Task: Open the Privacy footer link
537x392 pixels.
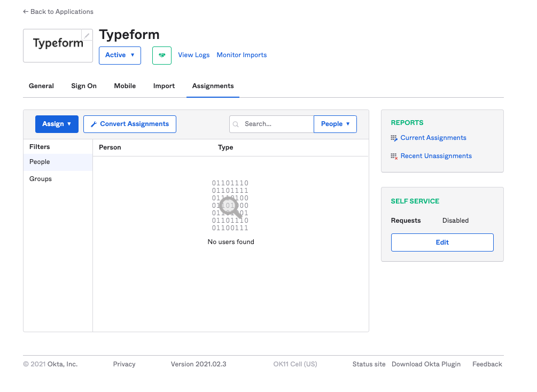Action: [124, 364]
